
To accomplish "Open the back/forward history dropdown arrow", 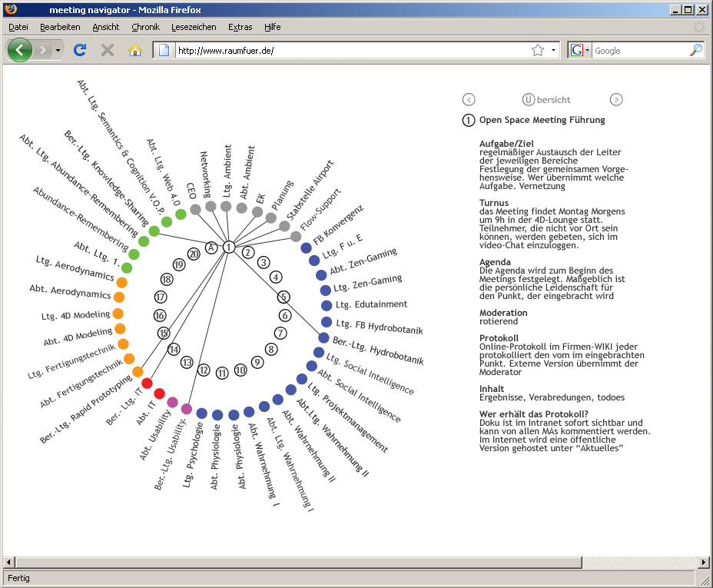I will pos(58,51).
